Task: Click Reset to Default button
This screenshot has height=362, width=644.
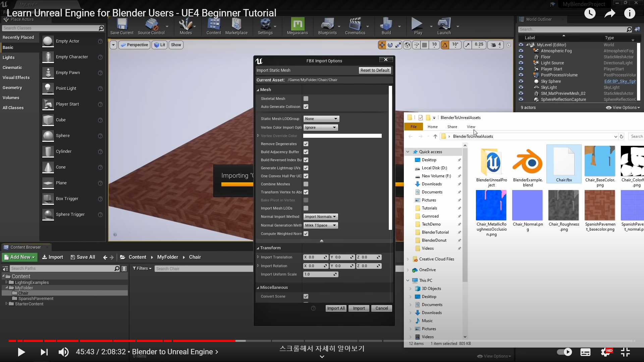Action: pos(375,70)
